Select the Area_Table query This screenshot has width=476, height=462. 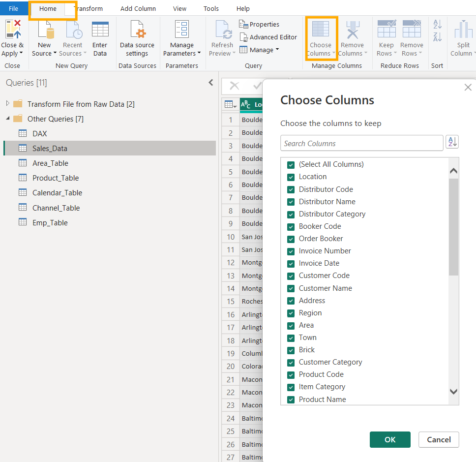(x=50, y=163)
